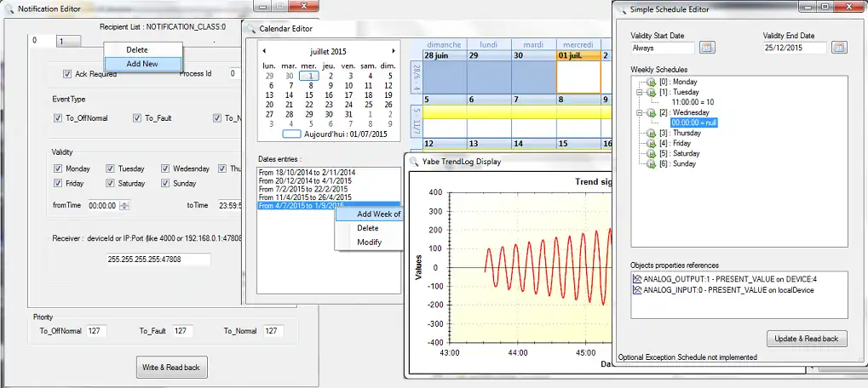868x388 pixels.
Task: Select Modify in the dates context menu
Action: [x=369, y=242]
